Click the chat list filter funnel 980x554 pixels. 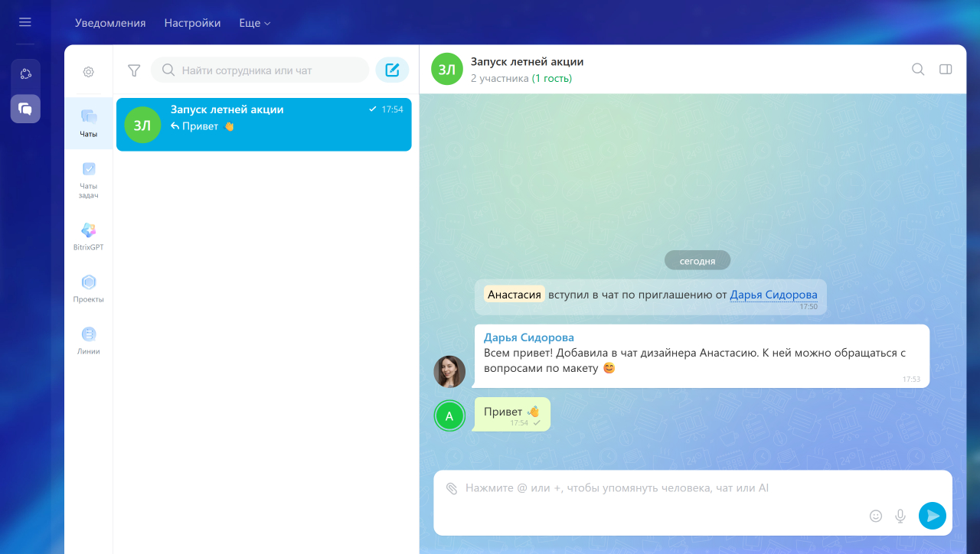134,70
